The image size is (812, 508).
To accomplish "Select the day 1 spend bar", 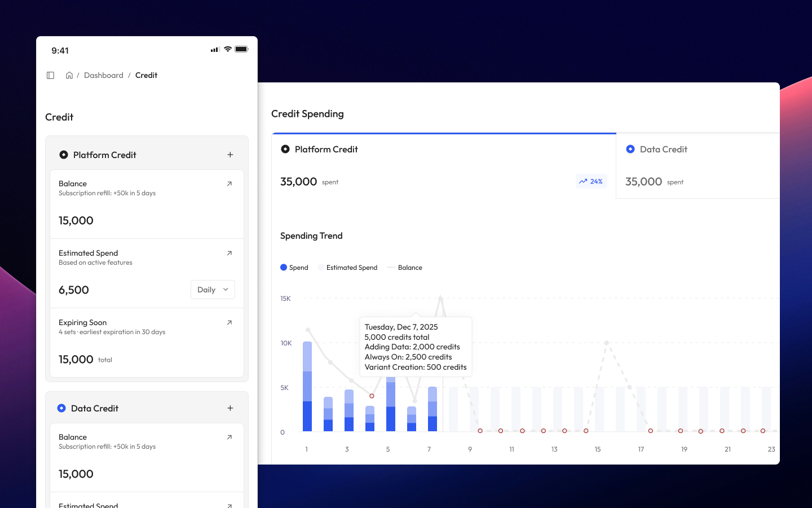I will pos(307,387).
